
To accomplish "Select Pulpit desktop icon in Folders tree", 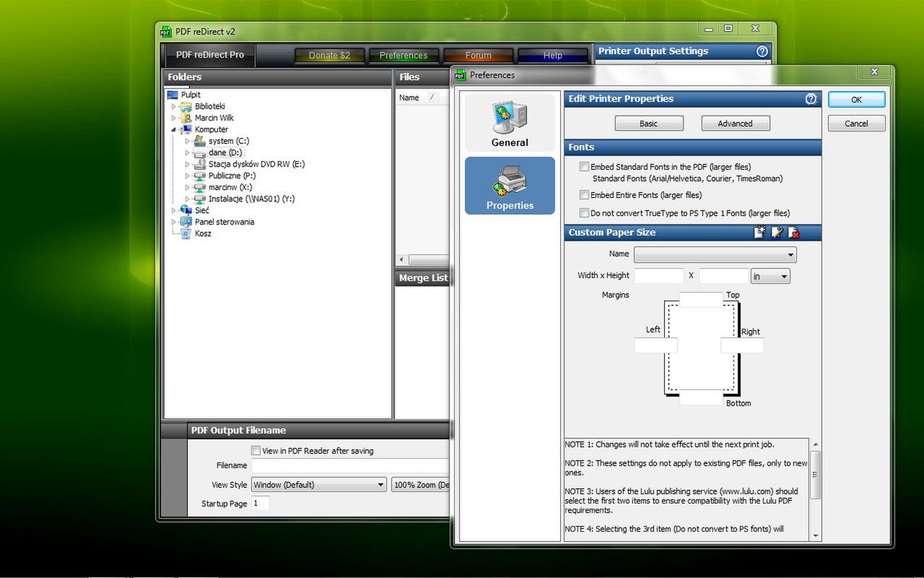I will coord(173,95).
